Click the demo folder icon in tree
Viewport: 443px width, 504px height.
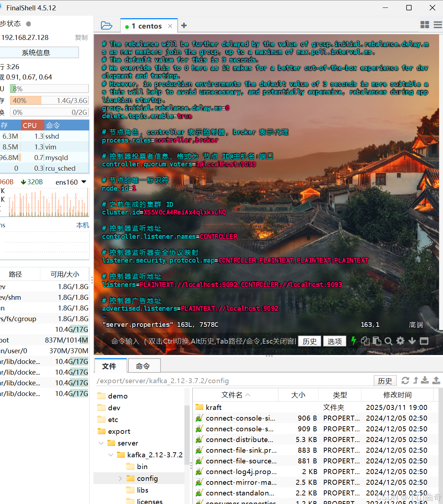102,396
